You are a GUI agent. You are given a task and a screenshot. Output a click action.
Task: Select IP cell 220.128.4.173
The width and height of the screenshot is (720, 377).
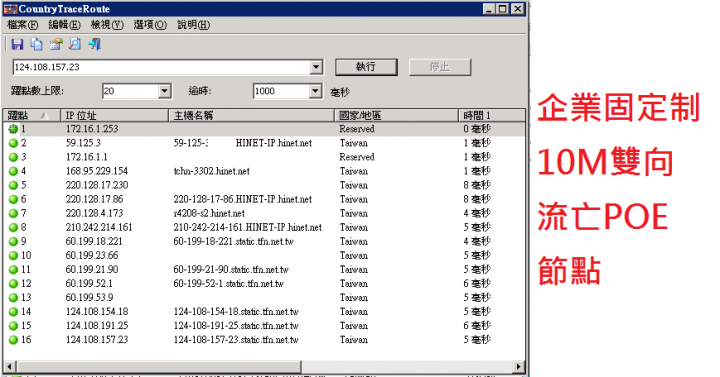[x=95, y=214]
